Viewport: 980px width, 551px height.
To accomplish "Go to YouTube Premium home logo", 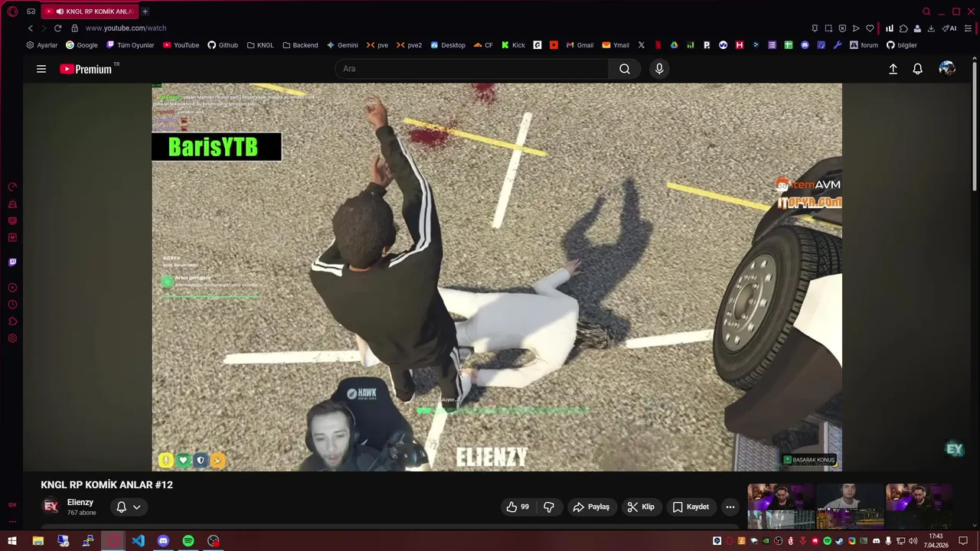I will 86,69.
